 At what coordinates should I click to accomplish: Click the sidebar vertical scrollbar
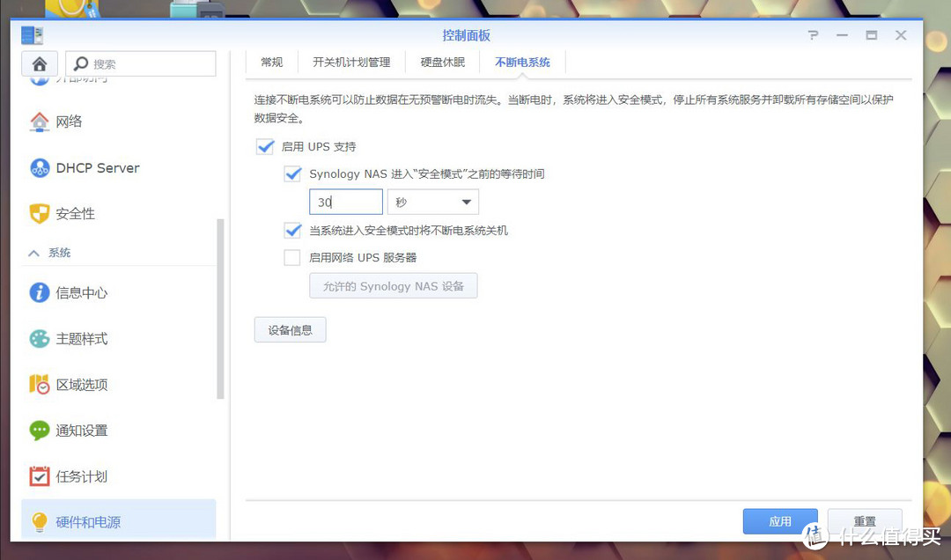click(x=220, y=308)
